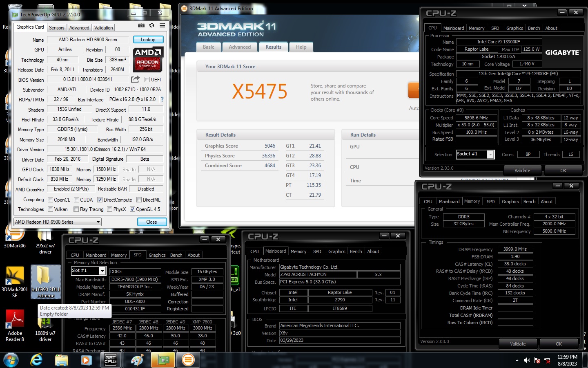588x368 pixels.
Task: Click the network tray icon
Action: coord(547,360)
